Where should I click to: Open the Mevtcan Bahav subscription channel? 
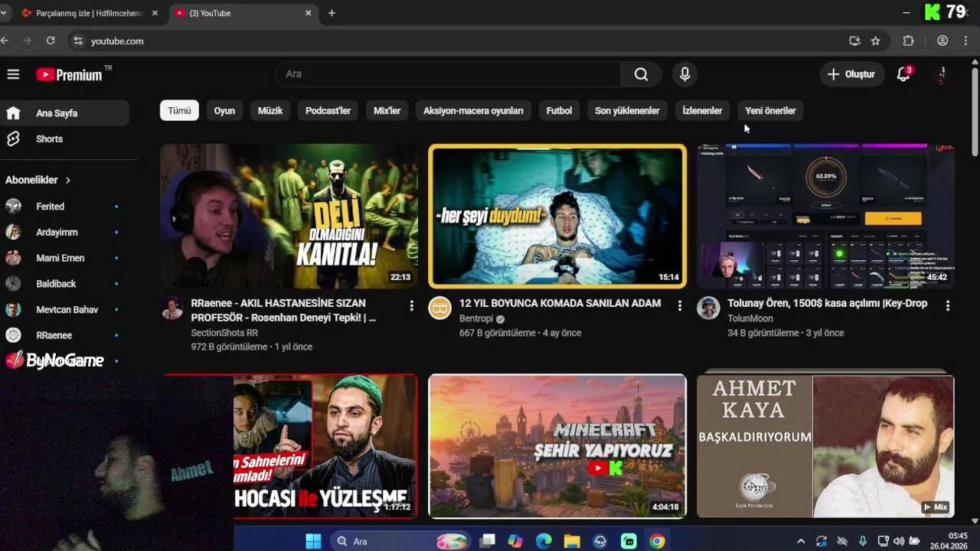coord(64,309)
